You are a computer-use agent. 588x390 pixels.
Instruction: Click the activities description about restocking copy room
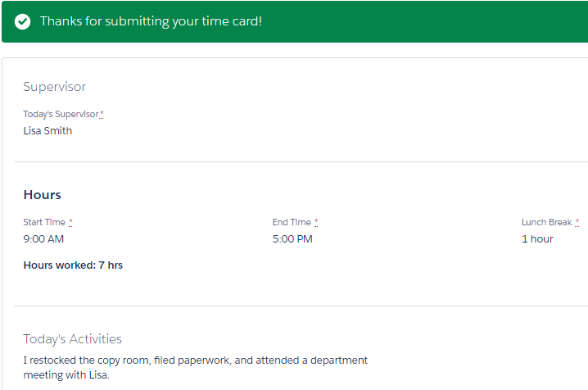196,368
